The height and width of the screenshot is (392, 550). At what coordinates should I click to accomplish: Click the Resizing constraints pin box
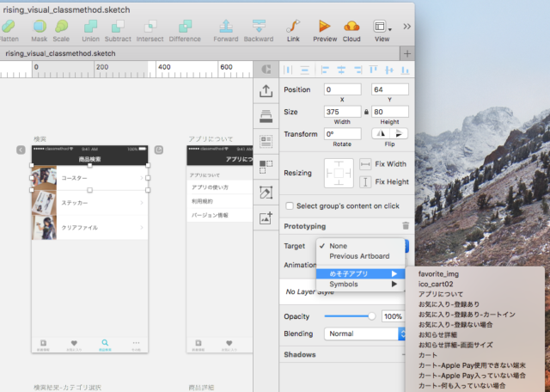[x=339, y=173]
